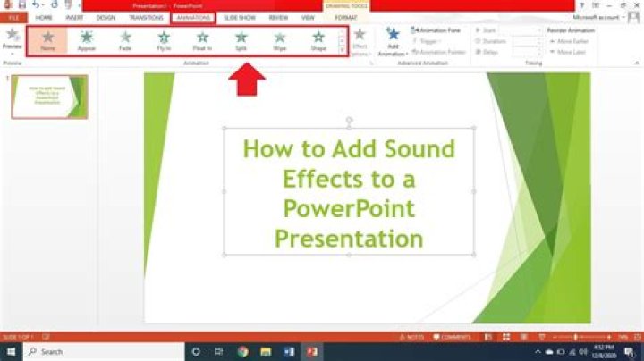Select slide 1 thumbnail in the panel
This screenshot has width=644, height=361.
click(x=50, y=97)
